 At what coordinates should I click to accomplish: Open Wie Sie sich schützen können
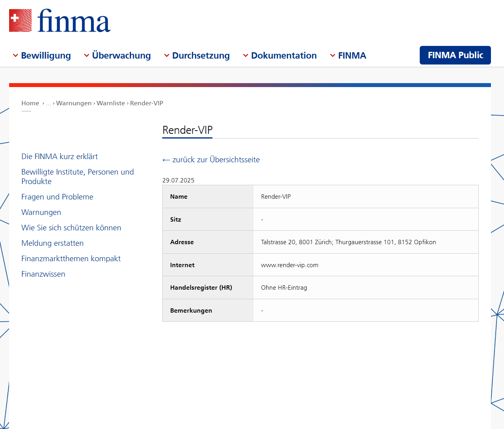coord(71,228)
